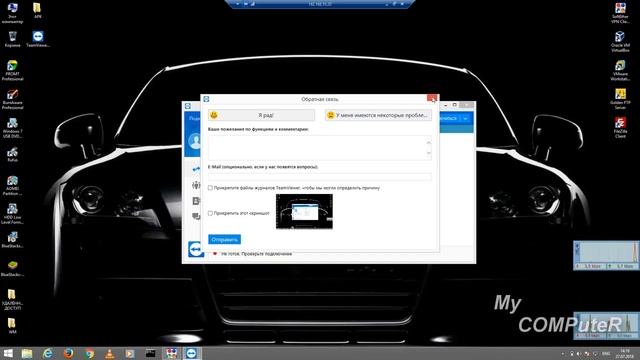
Task: Open the chat bubbles icon in TeamViewer sidebar
Action: tap(196, 216)
